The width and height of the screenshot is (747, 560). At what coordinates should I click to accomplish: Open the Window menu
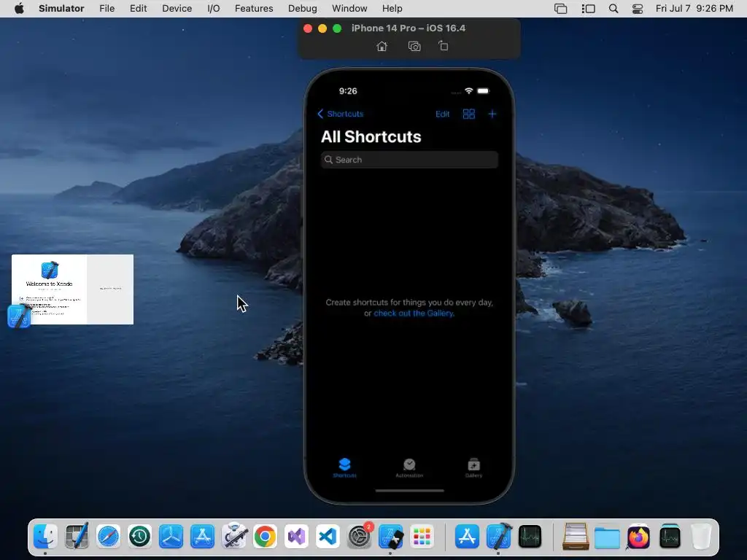(349, 9)
